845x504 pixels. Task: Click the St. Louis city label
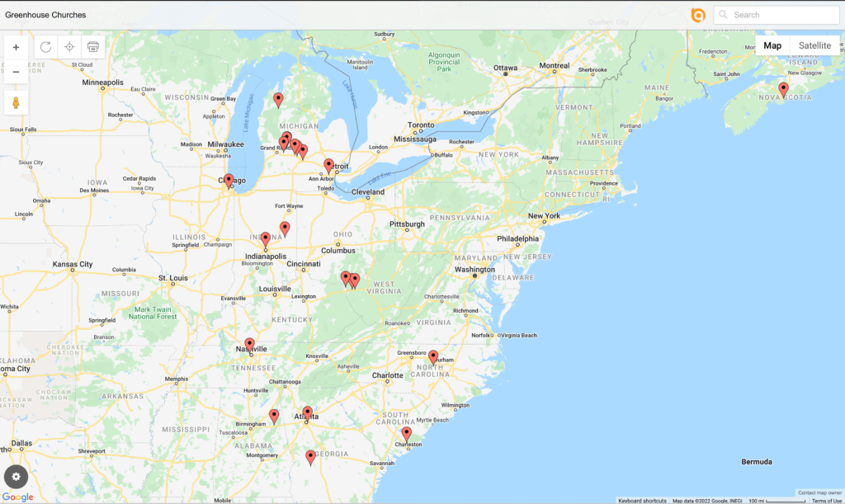coord(173,278)
